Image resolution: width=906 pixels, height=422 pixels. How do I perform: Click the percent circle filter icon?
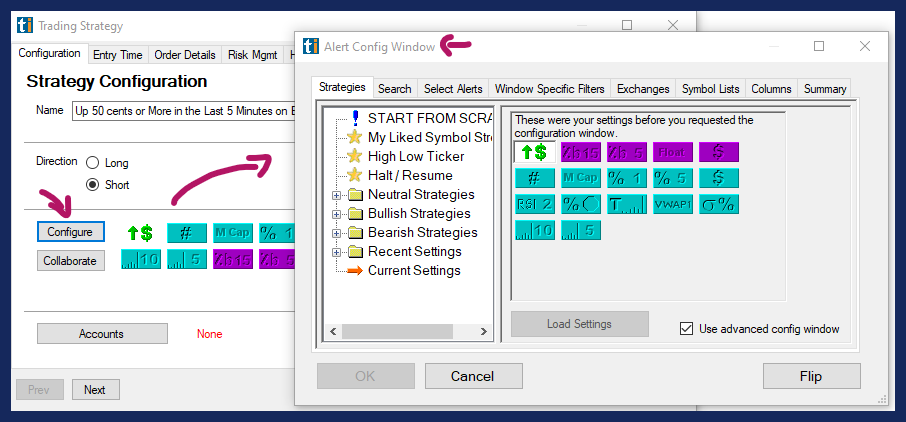pos(580,205)
